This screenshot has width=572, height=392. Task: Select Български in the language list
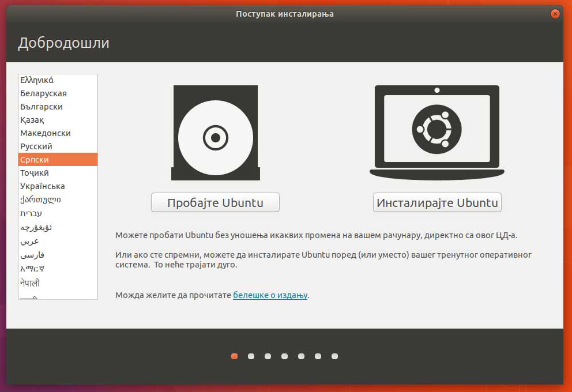[x=58, y=107]
